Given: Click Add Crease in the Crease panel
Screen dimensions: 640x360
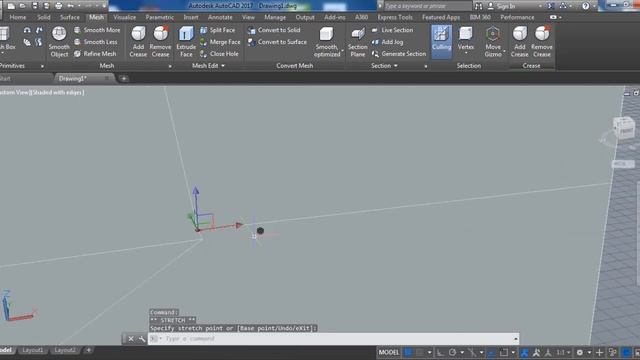Looking at the screenshot, I should click(520, 41).
